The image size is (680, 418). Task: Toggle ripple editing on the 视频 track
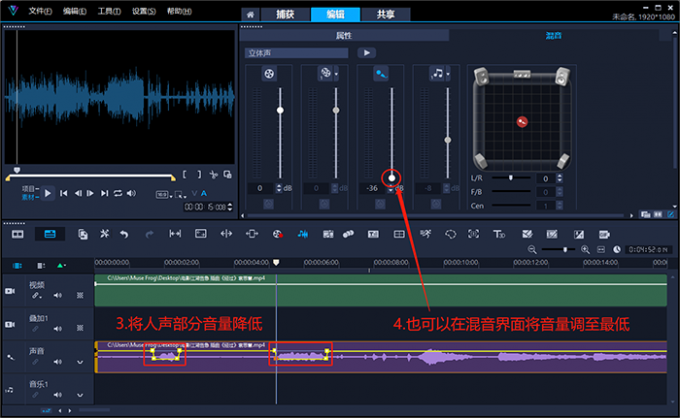pos(36,295)
